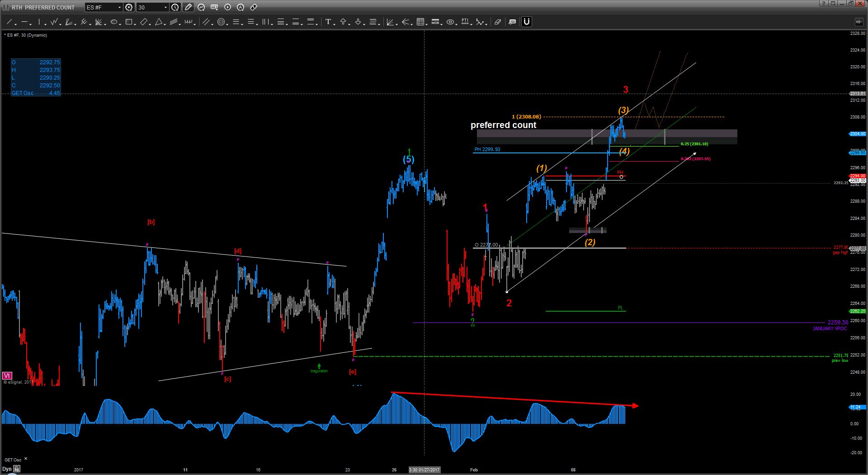Toggle the Vt indicator button
868x475 pixels.
(7, 375)
